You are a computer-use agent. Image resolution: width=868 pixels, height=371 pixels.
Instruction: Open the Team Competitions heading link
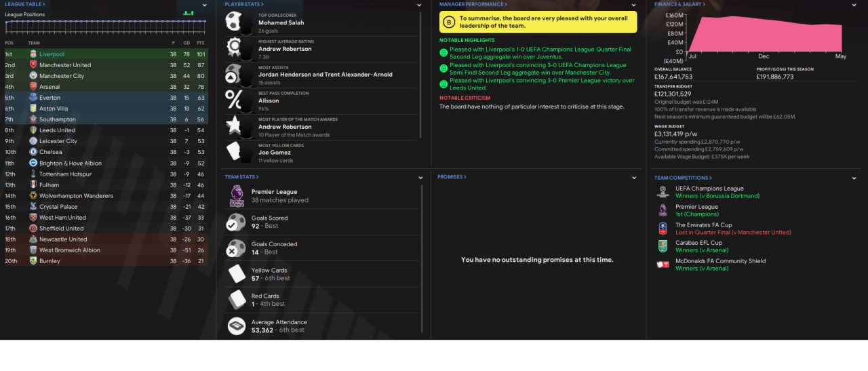click(682, 178)
